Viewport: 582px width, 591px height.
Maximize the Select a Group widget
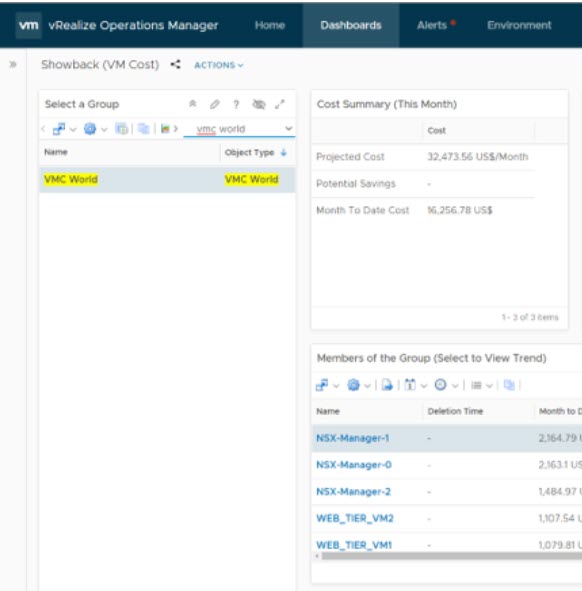point(280,104)
